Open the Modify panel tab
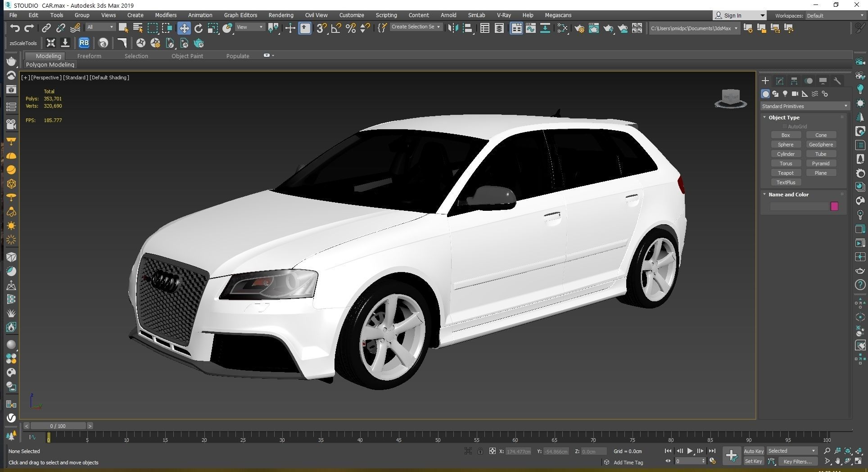This screenshot has height=472, width=868. tap(780, 81)
